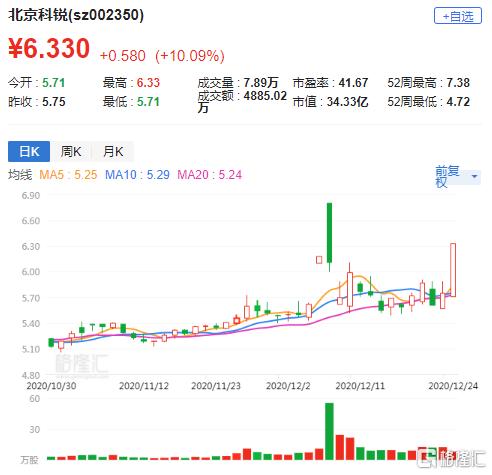Click the MA20 : 5.24 indicator
492x475 pixels.
pyautogui.click(x=209, y=175)
